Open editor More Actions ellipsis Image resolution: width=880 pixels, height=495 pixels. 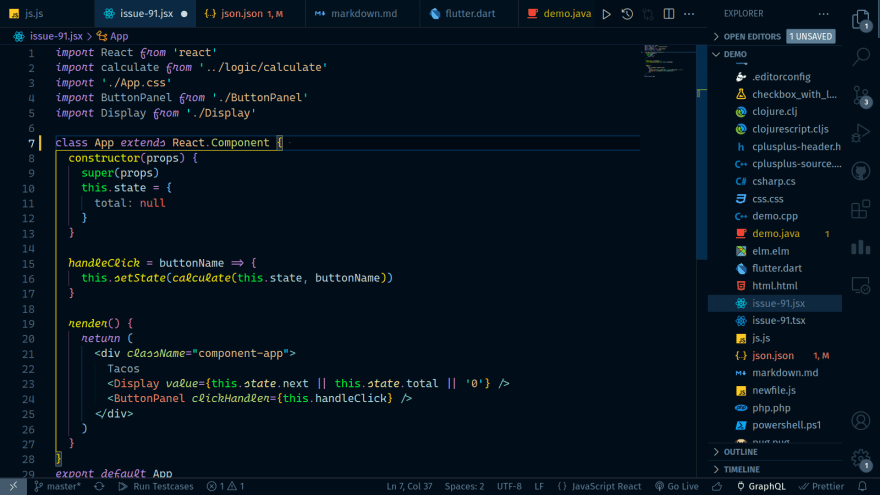[689, 14]
